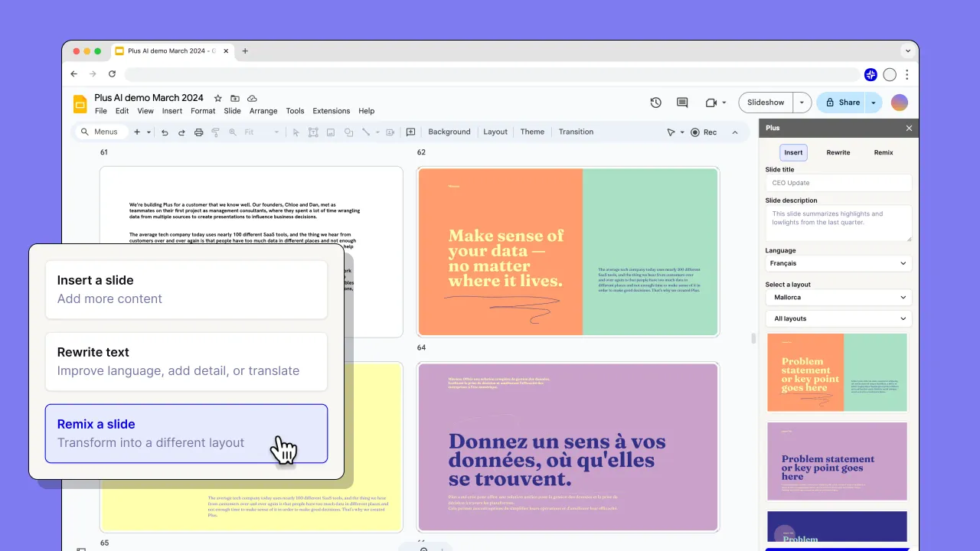Select the Line tool

[x=366, y=132]
